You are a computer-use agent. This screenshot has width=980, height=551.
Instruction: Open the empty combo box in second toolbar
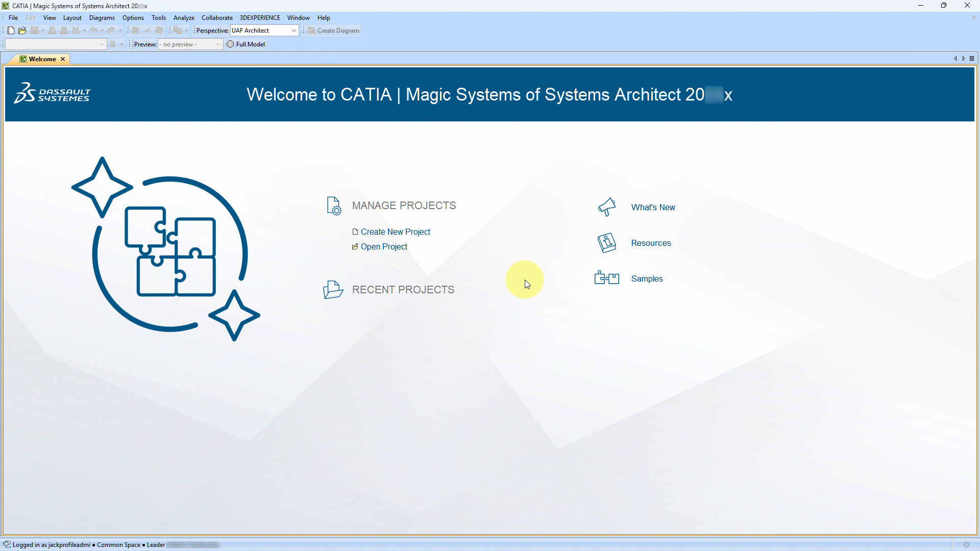[102, 44]
